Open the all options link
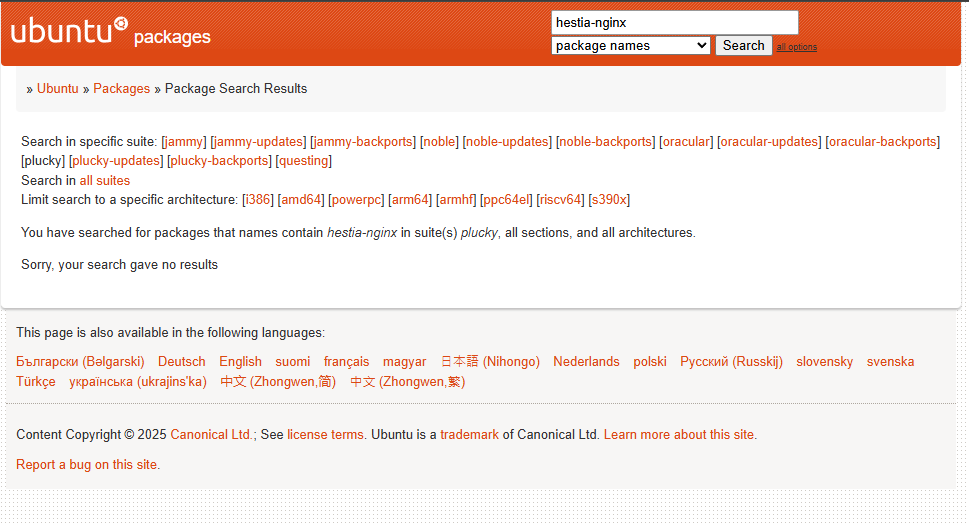This screenshot has height=525, width=969. click(797, 47)
